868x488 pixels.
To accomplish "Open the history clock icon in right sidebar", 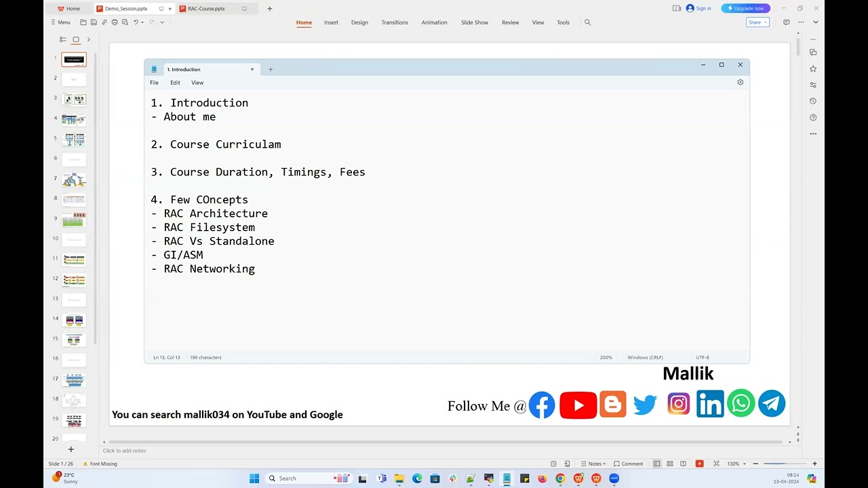I will click(813, 101).
